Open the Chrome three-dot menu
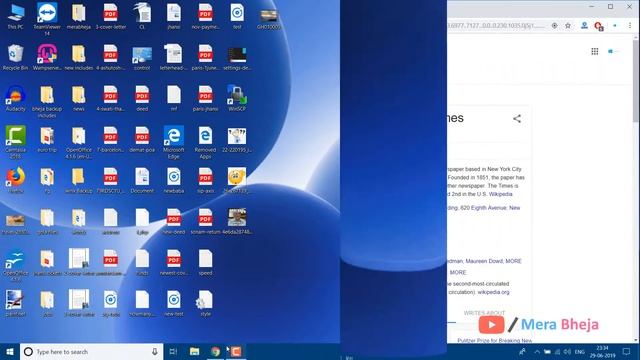640x360 pixels. pyautogui.click(x=630, y=26)
